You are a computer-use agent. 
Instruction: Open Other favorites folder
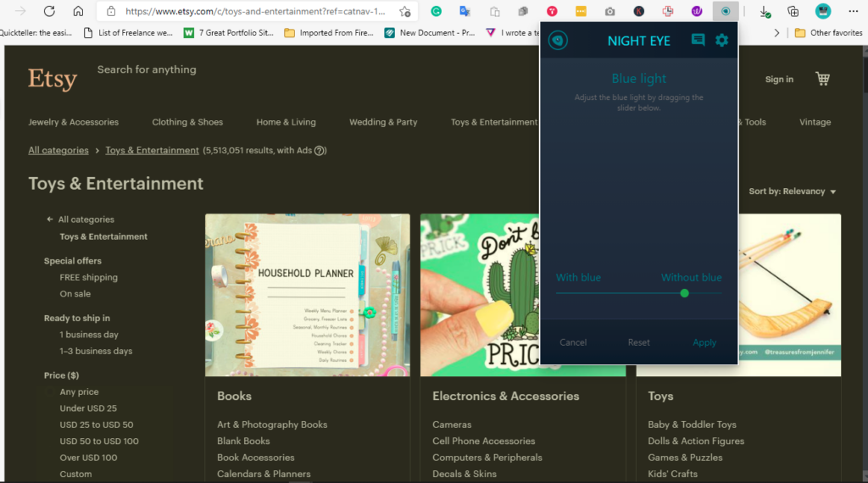pyautogui.click(x=828, y=33)
